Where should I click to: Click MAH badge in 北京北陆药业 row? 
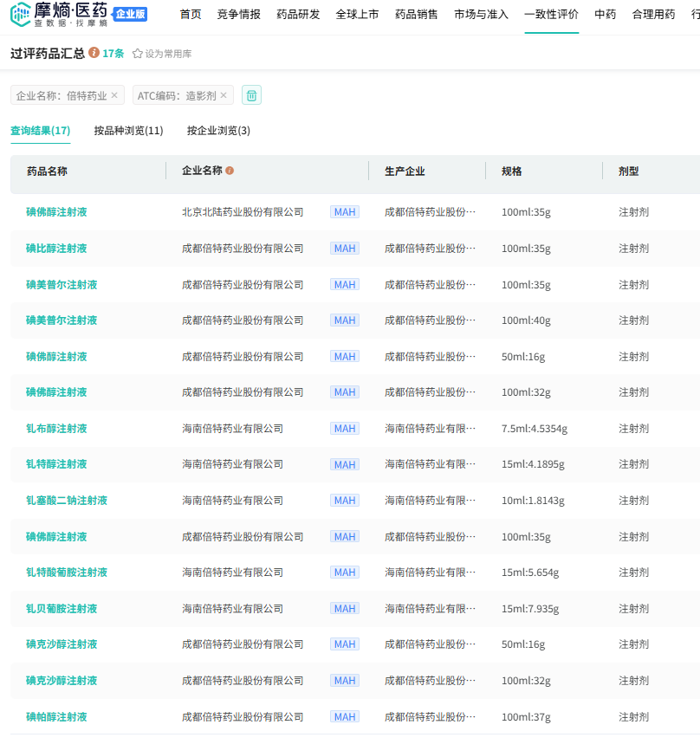tap(345, 212)
